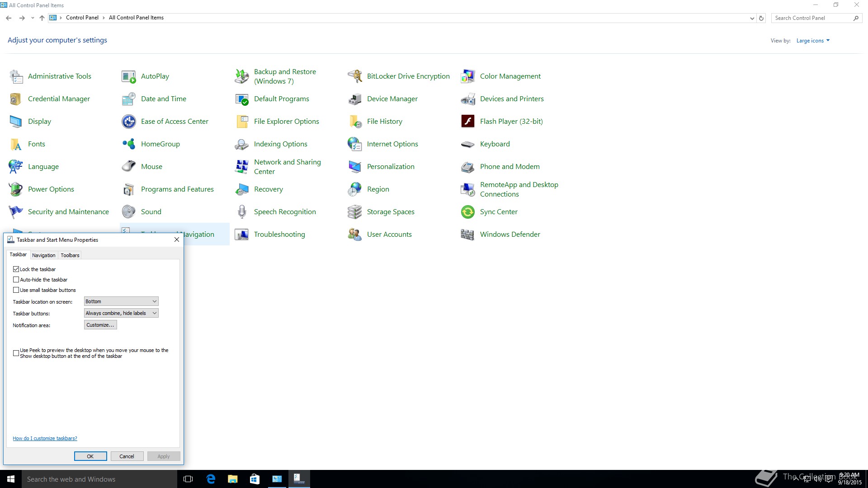Open the Sound icon
The width and height of the screenshot is (868, 488).
pos(129,212)
